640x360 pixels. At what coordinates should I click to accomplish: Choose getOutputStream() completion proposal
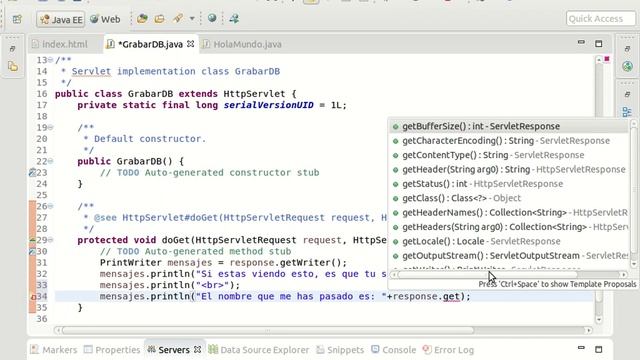(509, 256)
